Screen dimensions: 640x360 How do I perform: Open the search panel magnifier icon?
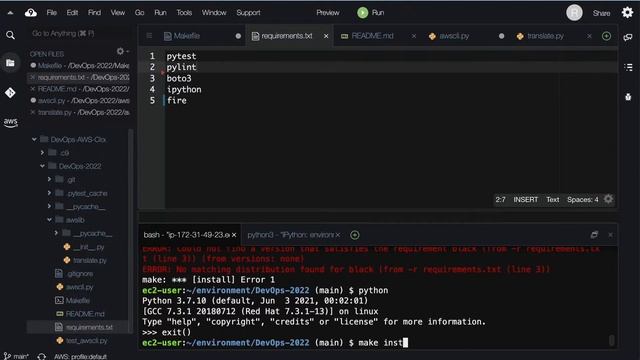(10, 36)
